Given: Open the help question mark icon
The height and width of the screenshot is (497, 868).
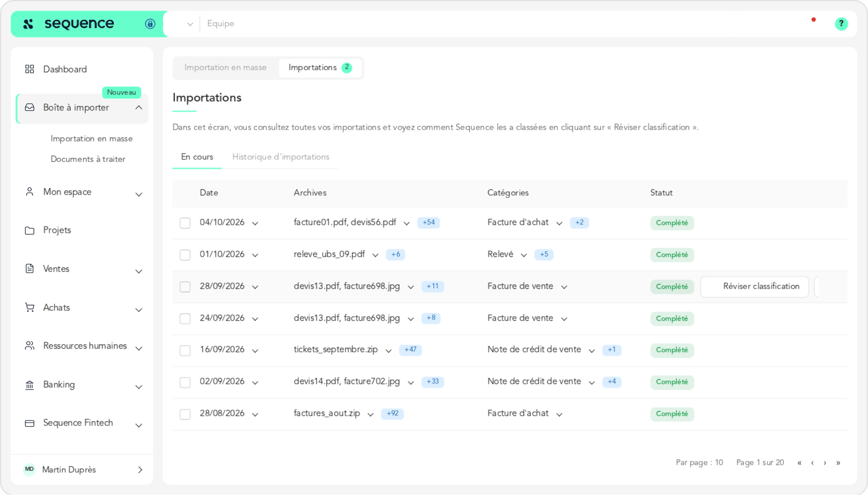Looking at the screenshot, I should click(x=841, y=24).
